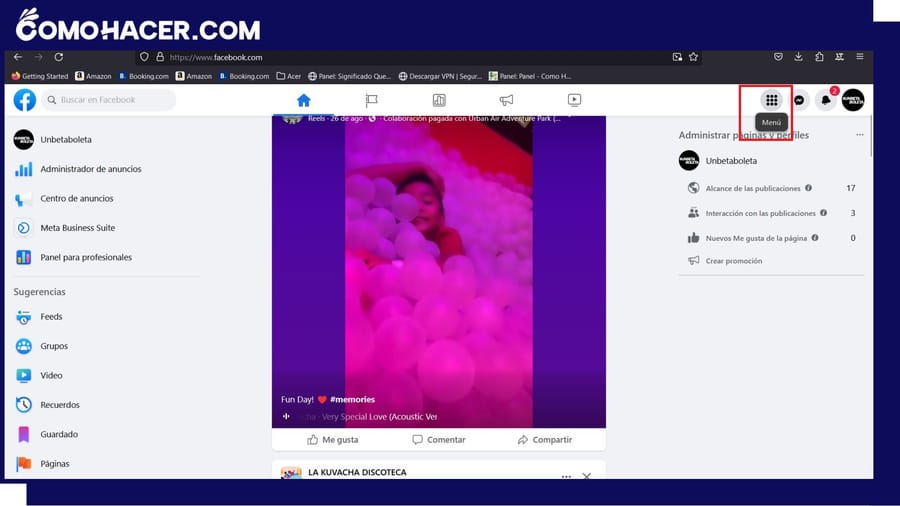Screen dimensions: 900x506
Task: Open the browser hamburger menu
Action: (860, 56)
